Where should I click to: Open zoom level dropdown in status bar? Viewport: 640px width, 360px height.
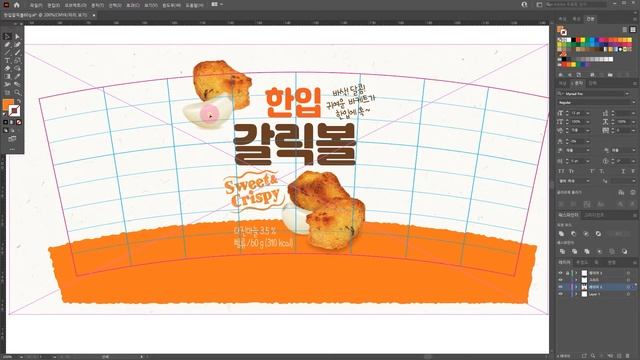pos(21,357)
